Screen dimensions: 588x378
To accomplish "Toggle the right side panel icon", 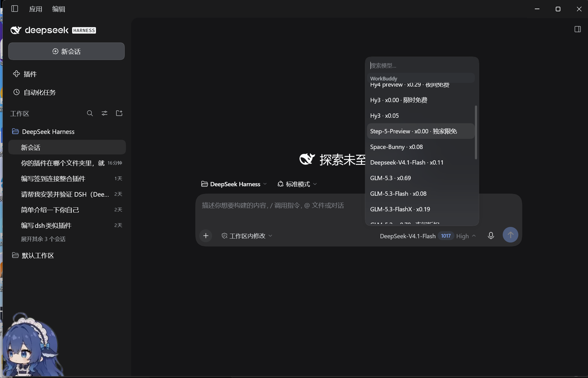I will click(578, 29).
